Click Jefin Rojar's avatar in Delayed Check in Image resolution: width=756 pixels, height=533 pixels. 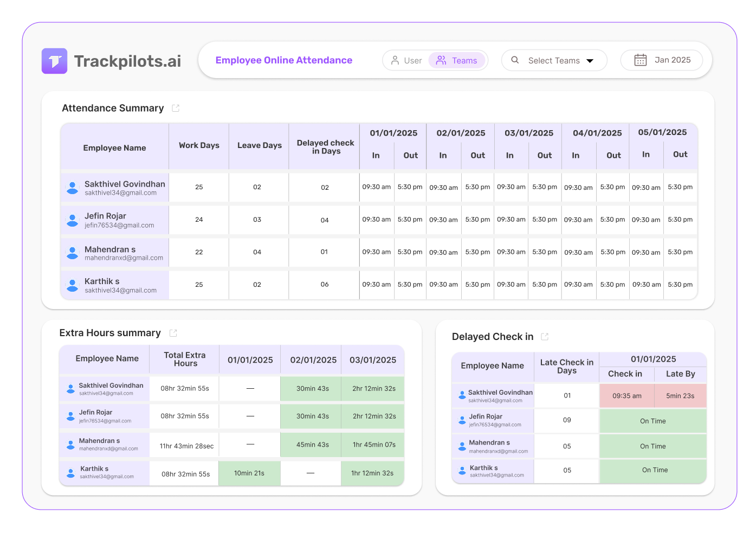pyautogui.click(x=462, y=420)
